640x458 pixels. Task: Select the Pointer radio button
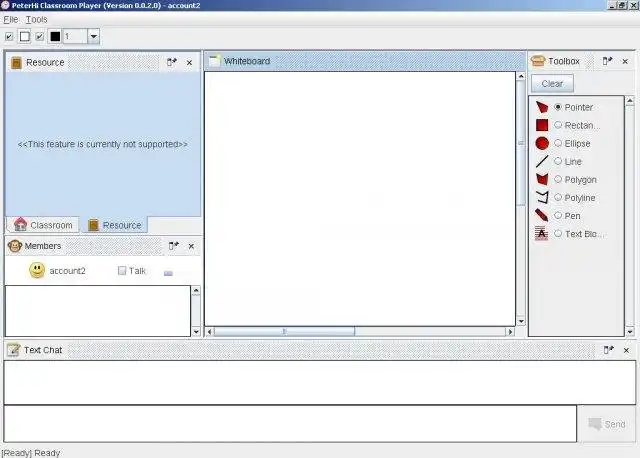(x=558, y=107)
